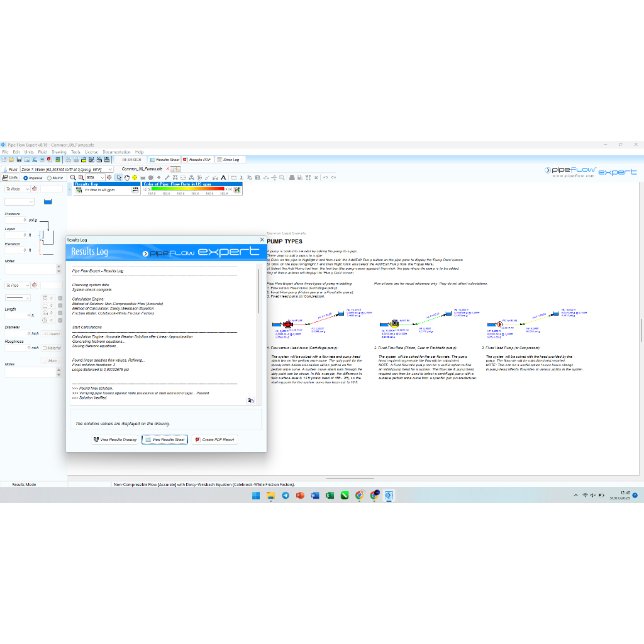The width and height of the screenshot is (644, 644).
Task: Click the Units toolbar button
Action: (10, 178)
